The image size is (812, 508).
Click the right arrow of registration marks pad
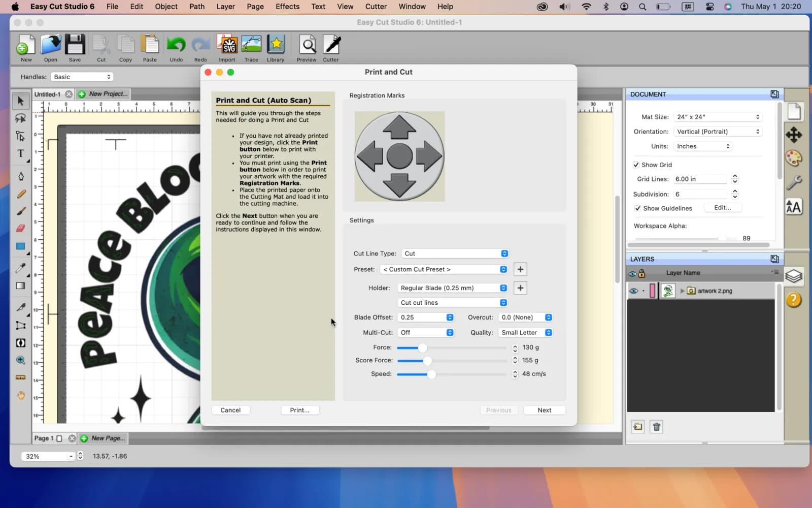pyautogui.click(x=429, y=156)
